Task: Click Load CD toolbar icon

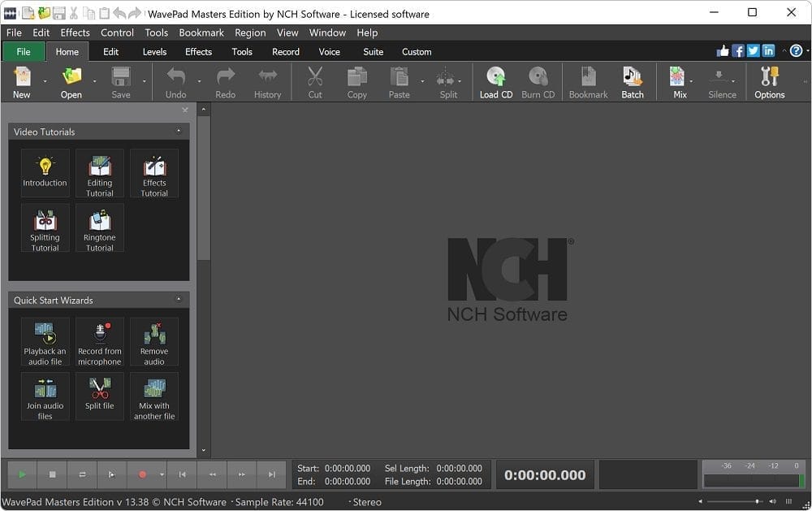Action: tap(496, 82)
